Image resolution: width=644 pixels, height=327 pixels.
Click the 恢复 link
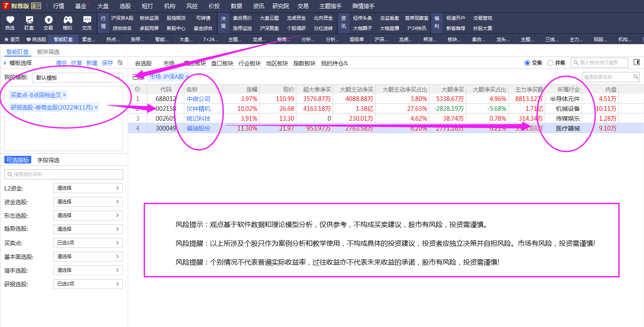(77, 63)
